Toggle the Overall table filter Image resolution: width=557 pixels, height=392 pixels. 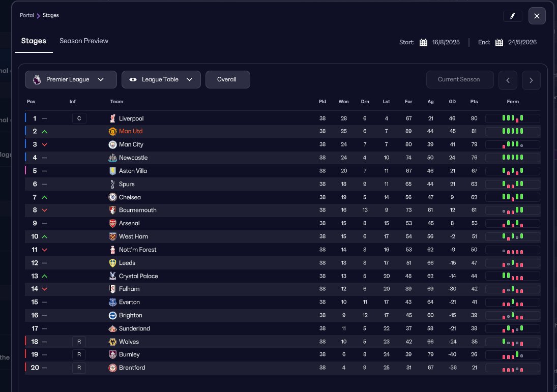227,80
